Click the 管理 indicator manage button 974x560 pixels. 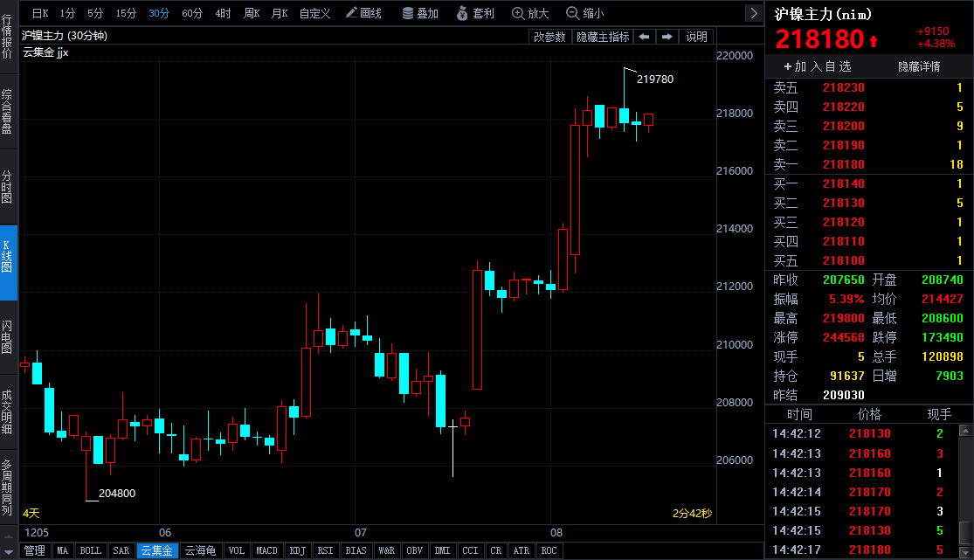(35, 550)
